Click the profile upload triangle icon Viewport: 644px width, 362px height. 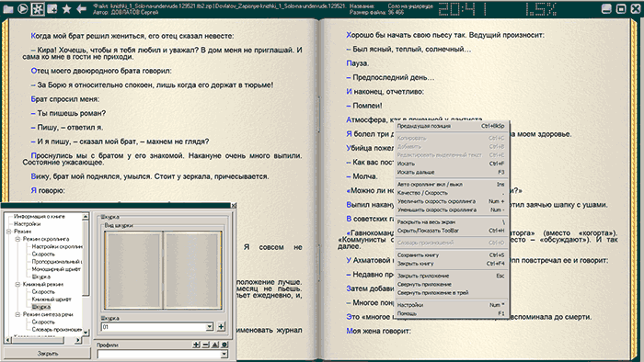[215, 345]
